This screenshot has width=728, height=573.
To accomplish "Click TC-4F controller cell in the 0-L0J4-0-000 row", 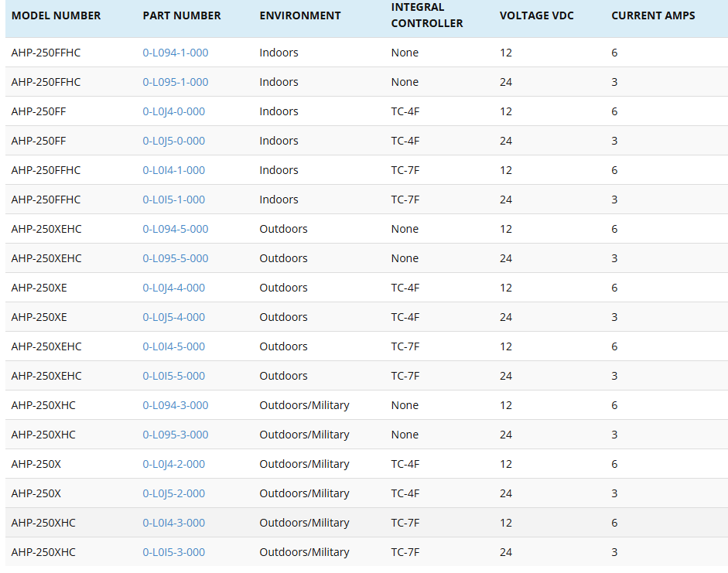I will [405, 111].
